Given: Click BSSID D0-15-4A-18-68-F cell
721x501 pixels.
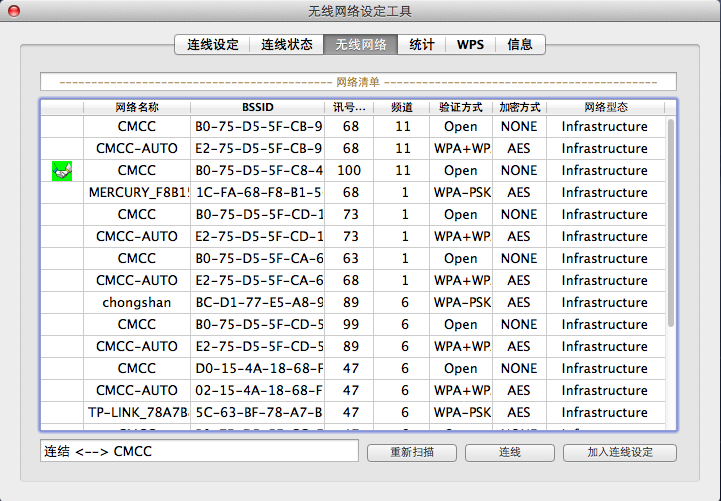Looking at the screenshot, I should pyautogui.click(x=258, y=369).
